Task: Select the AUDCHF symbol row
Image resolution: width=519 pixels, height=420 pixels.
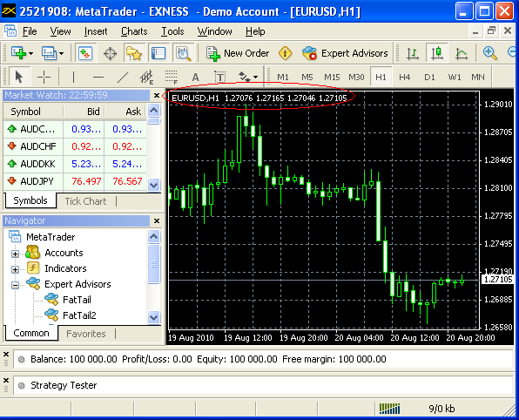Action: 75,146
